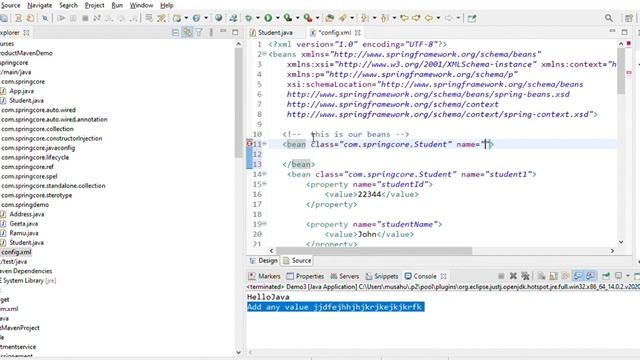Click the Back navigation arrow icon
Viewport: 640px width, 360px height.
(x=429, y=18)
